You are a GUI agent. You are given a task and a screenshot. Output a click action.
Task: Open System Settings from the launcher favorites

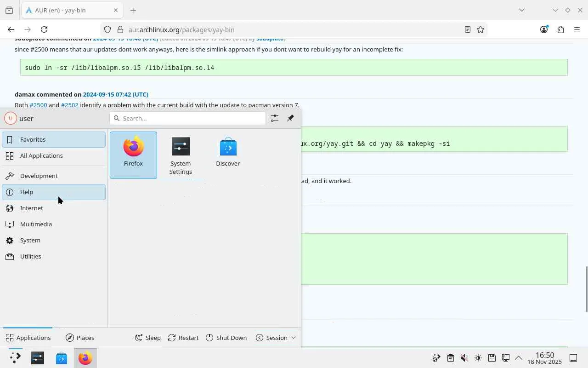(181, 155)
